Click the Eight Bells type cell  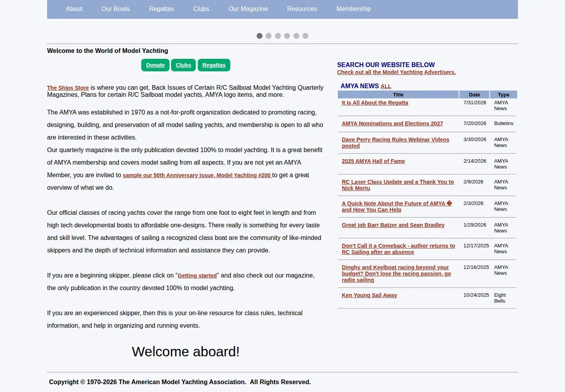coord(500,298)
